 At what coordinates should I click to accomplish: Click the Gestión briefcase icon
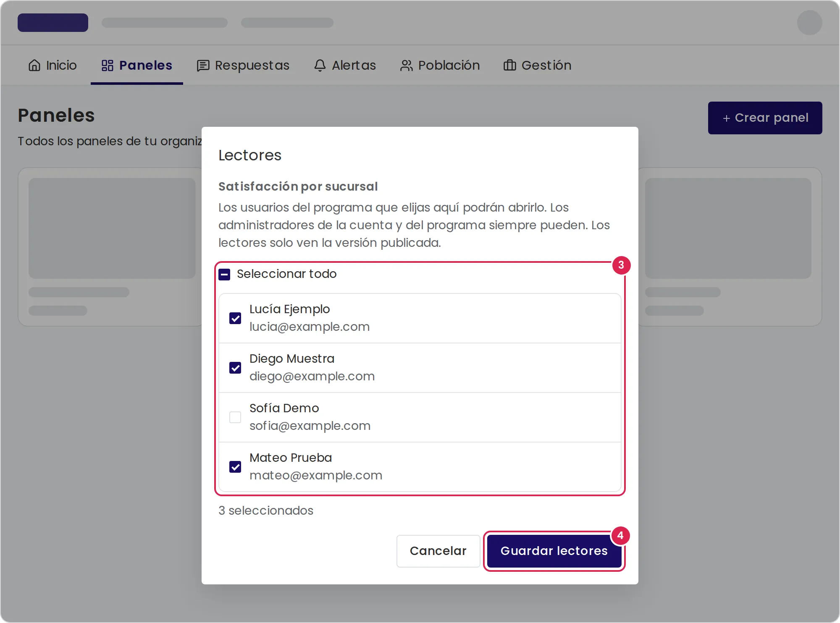point(510,65)
